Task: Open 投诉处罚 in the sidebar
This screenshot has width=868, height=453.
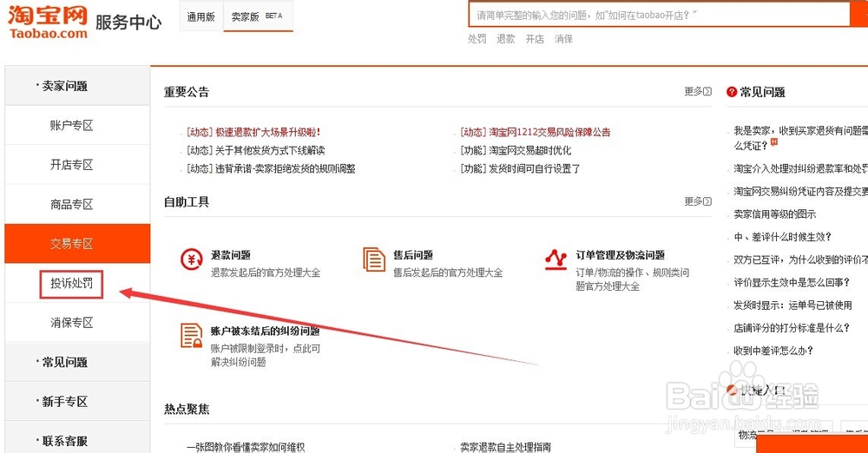Action: (x=71, y=284)
